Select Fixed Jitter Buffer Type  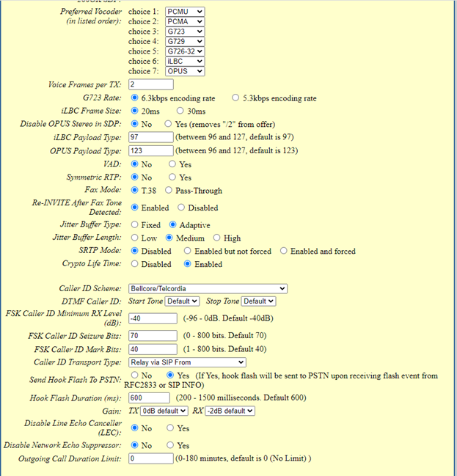[x=134, y=224]
